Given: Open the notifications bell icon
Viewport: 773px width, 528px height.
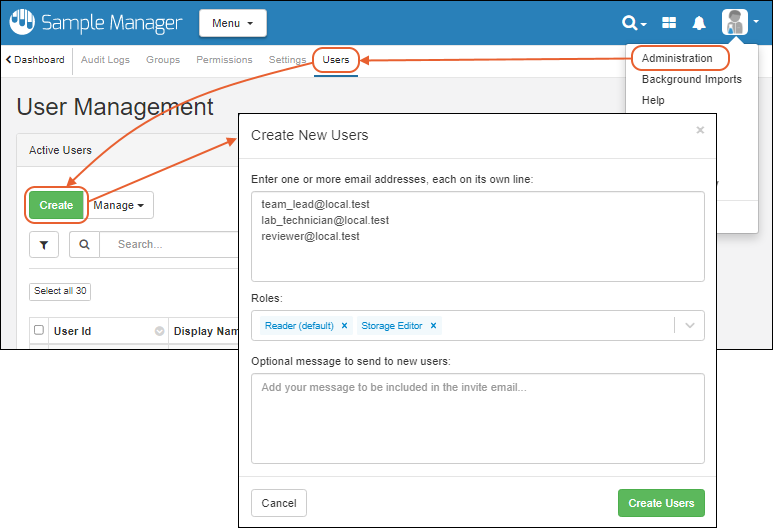Looking at the screenshot, I should (x=699, y=23).
